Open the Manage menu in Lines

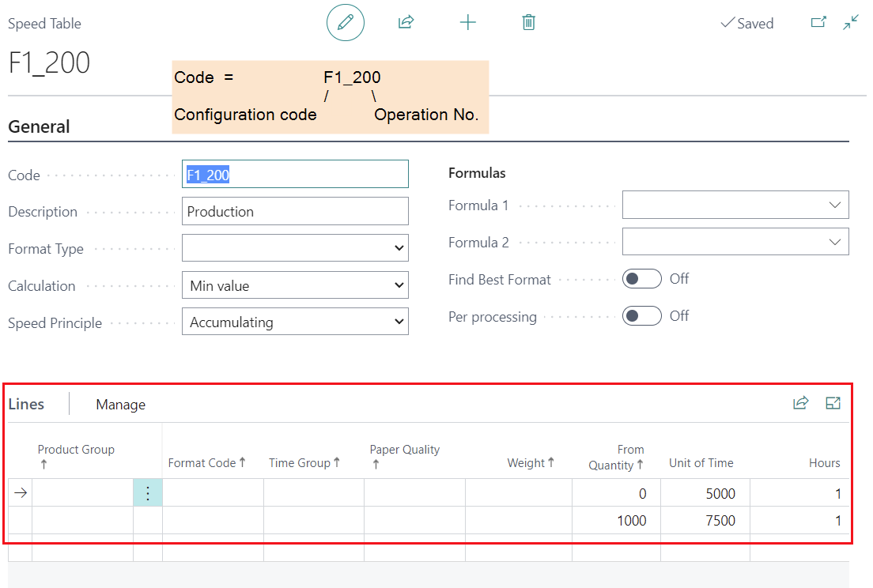pos(120,405)
